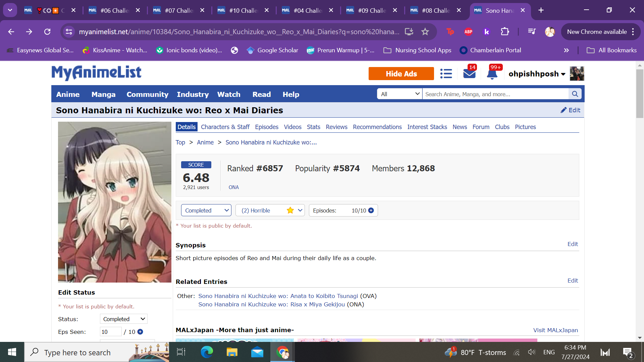Image resolution: width=644 pixels, height=362 pixels.
Task: Open the All Bookmarks folder
Action: 611,50
